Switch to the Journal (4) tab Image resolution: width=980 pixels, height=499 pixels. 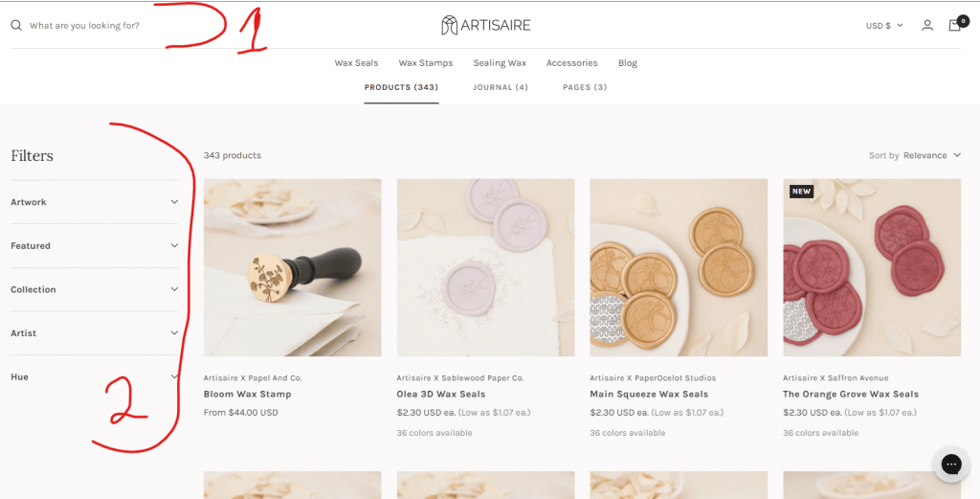[500, 87]
